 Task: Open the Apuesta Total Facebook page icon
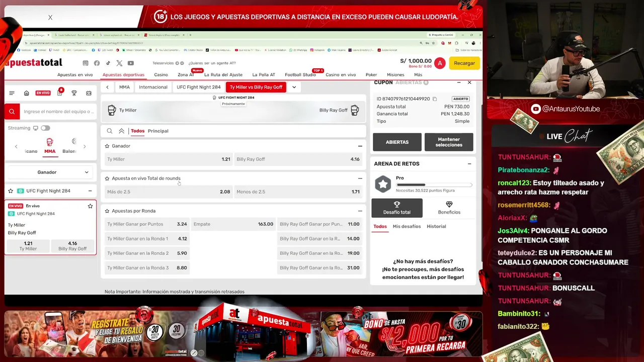97,63
